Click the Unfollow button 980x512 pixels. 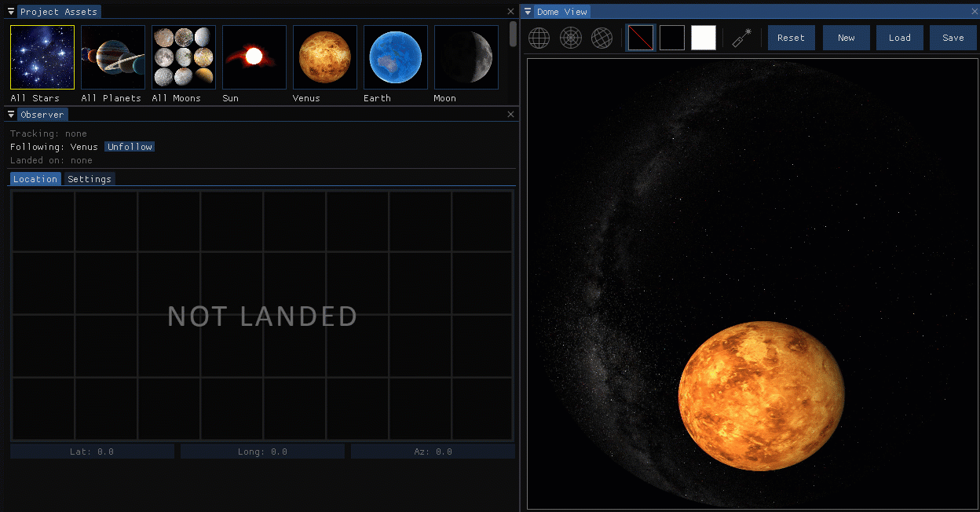[130, 147]
